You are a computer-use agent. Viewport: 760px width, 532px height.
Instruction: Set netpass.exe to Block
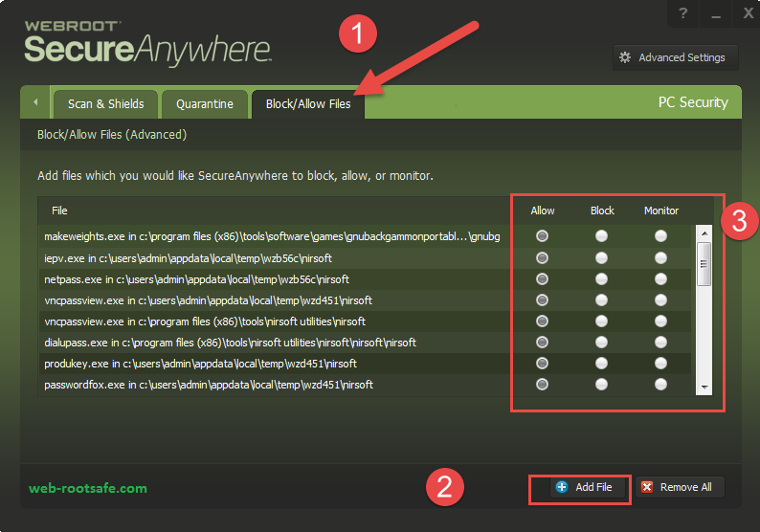click(x=601, y=279)
